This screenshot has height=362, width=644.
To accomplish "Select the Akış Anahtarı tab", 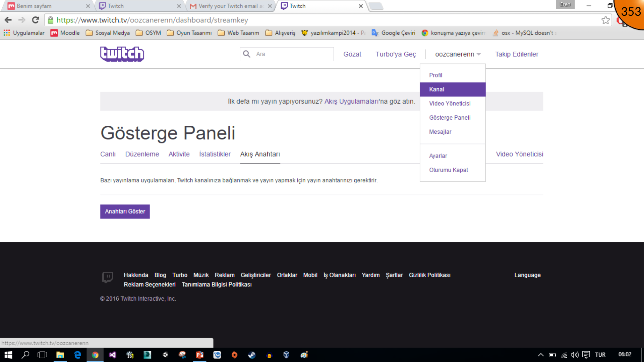I will click(x=260, y=154).
